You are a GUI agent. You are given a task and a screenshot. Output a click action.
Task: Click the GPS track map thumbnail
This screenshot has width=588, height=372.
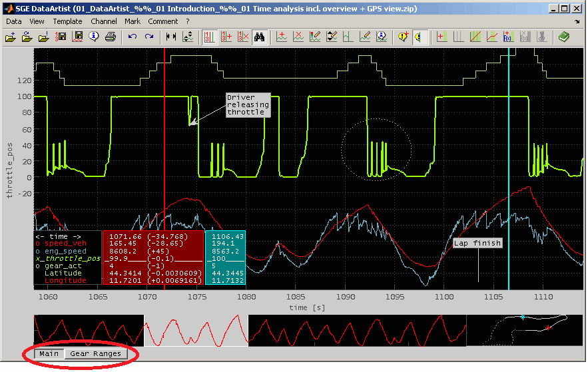coord(525,330)
